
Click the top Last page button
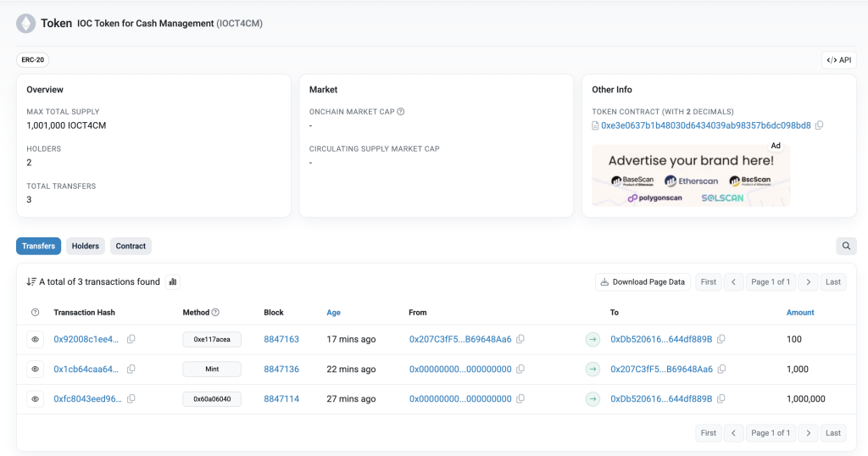click(832, 281)
